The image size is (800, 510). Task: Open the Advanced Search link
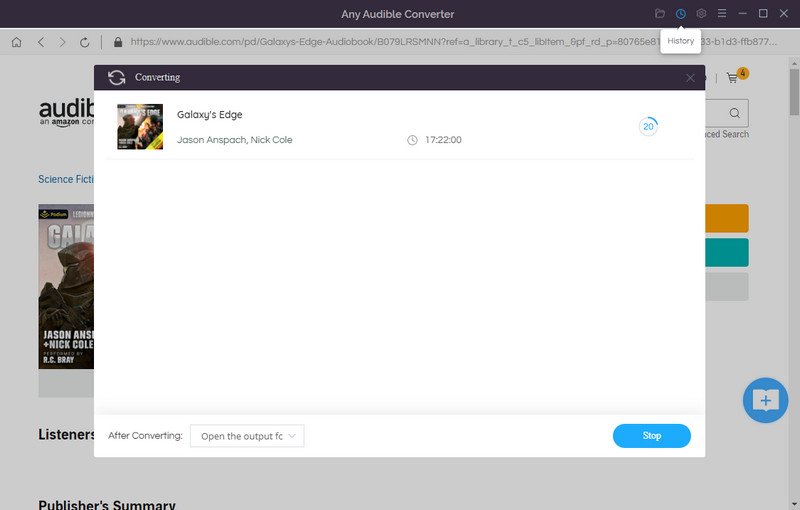[x=727, y=134]
